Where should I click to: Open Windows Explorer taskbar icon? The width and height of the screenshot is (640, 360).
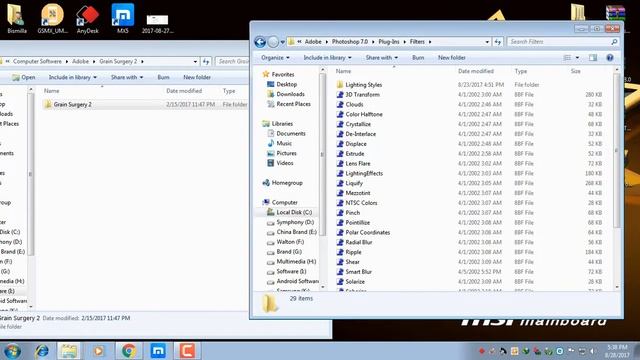[69, 351]
